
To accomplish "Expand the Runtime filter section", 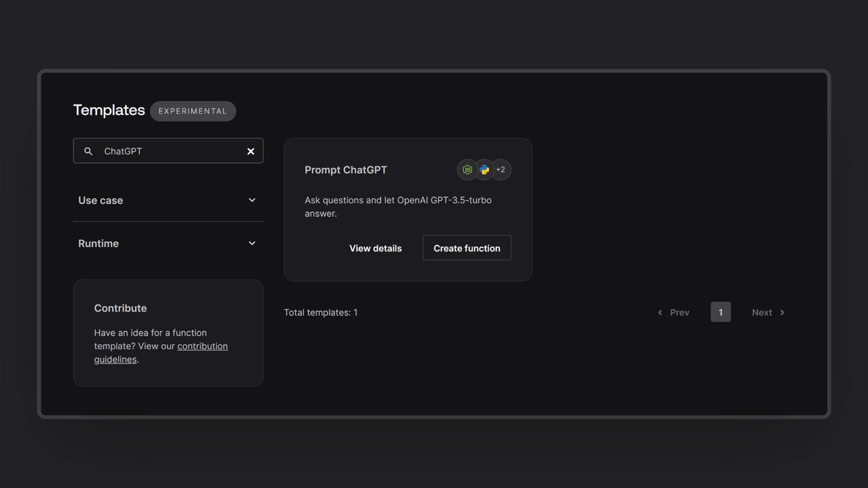I will click(98, 243).
